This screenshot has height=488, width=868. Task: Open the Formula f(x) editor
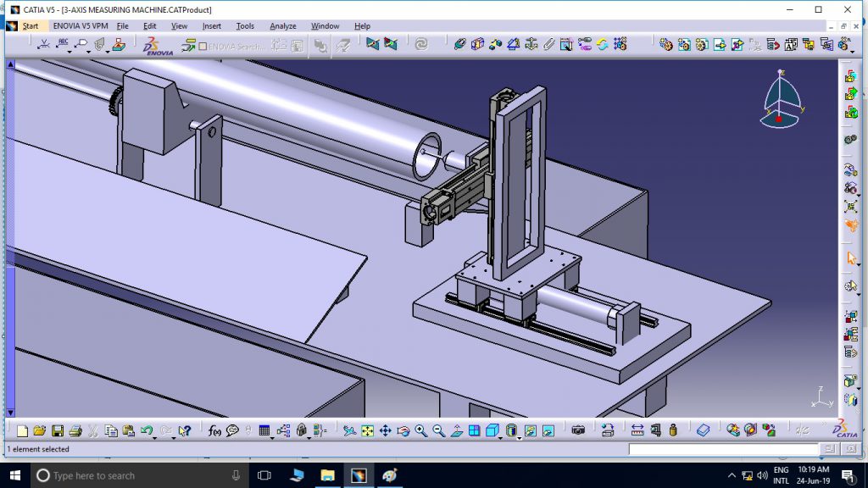click(214, 430)
